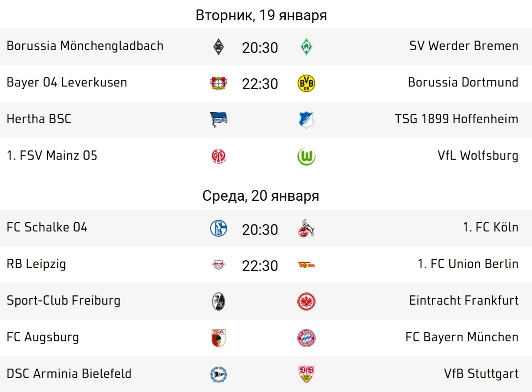Image resolution: width=532 pixels, height=392 pixels.
Task: Click the yellow BVB Dortmund crest
Action: pos(306,83)
